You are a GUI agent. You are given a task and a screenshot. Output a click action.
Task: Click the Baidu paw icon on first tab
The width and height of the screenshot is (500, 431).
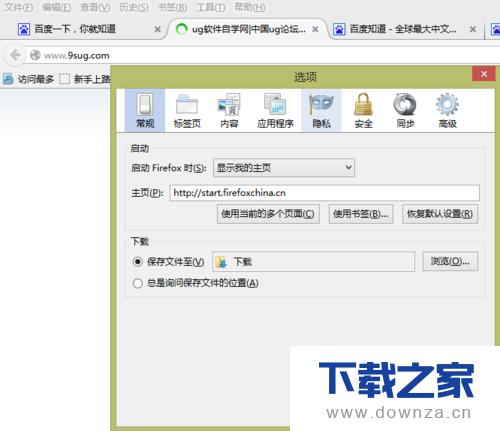[x=24, y=29]
